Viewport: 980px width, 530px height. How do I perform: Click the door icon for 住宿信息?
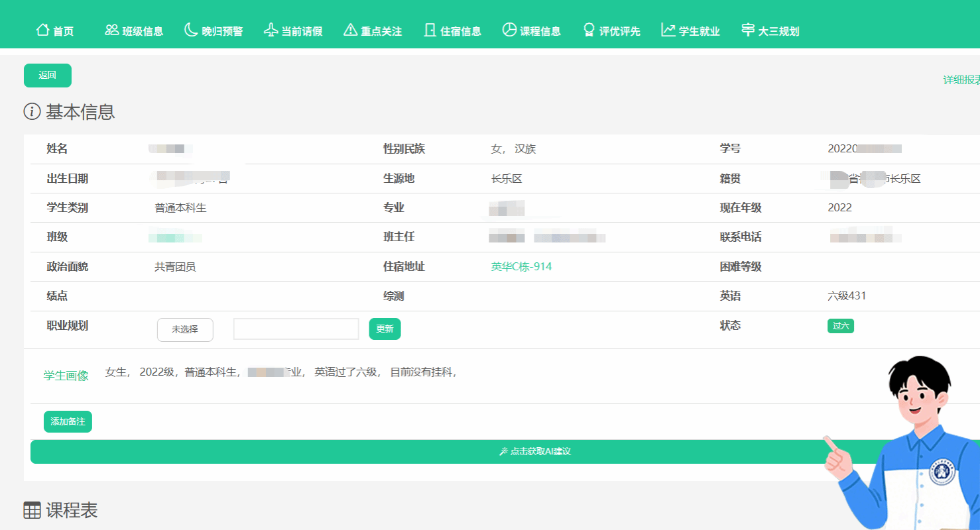tap(430, 30)
